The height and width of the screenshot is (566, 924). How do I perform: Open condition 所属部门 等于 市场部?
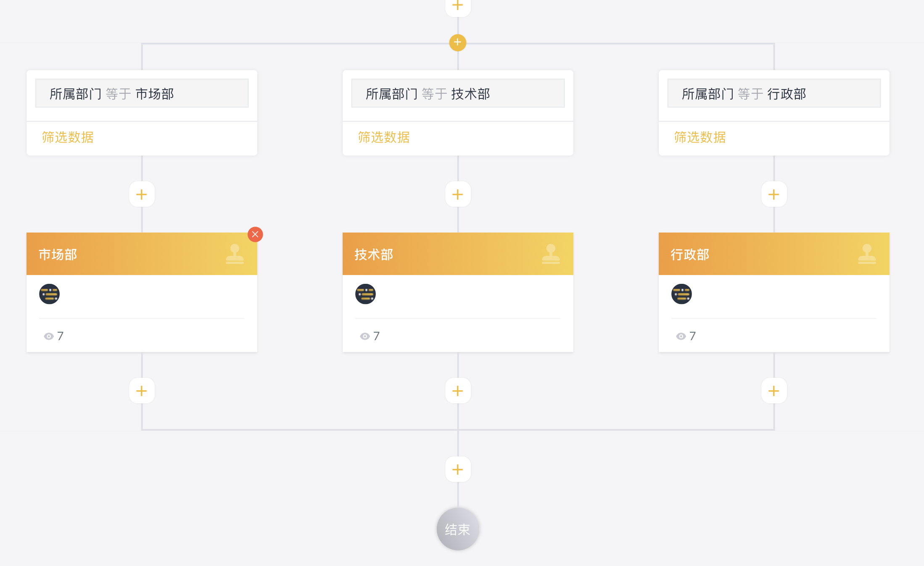(142, 94)
